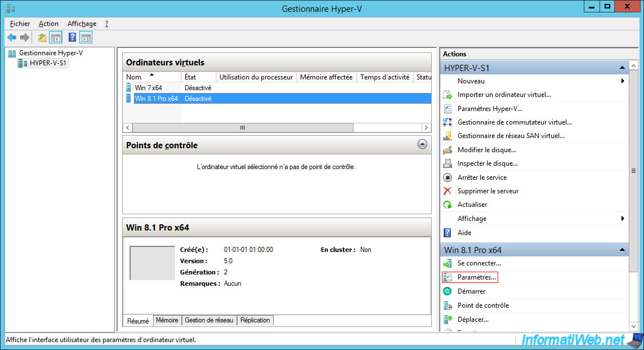Click the Supprimer le serveur red X icon

(448, 191)
